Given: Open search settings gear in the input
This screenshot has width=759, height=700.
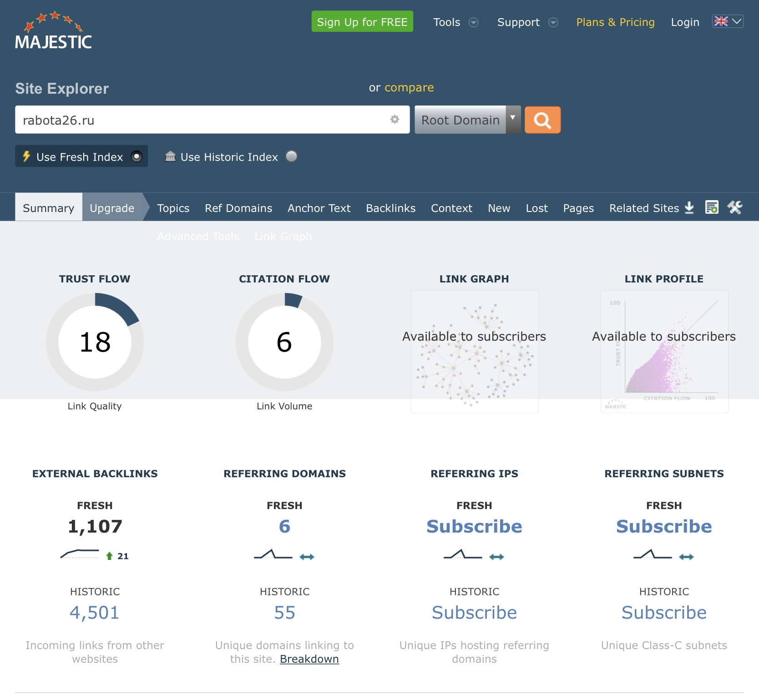Looking at the screenshot, I should point(395,119).
